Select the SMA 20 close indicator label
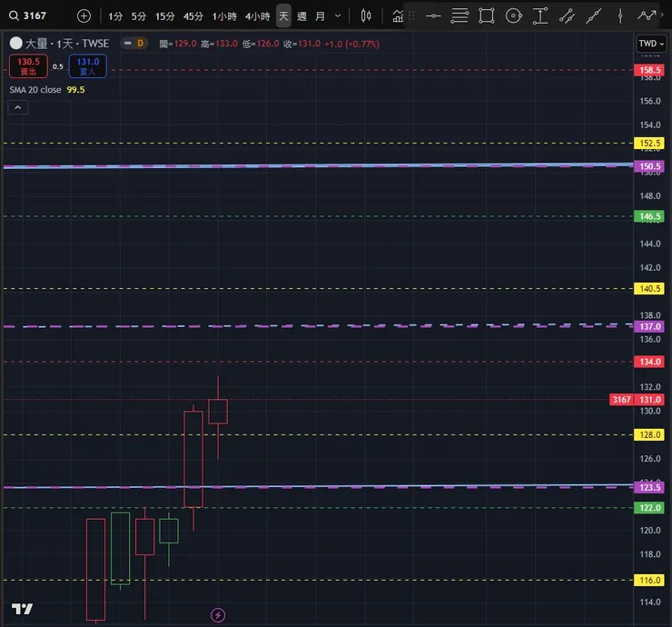The image size is (672, 627). coord(35,90)
